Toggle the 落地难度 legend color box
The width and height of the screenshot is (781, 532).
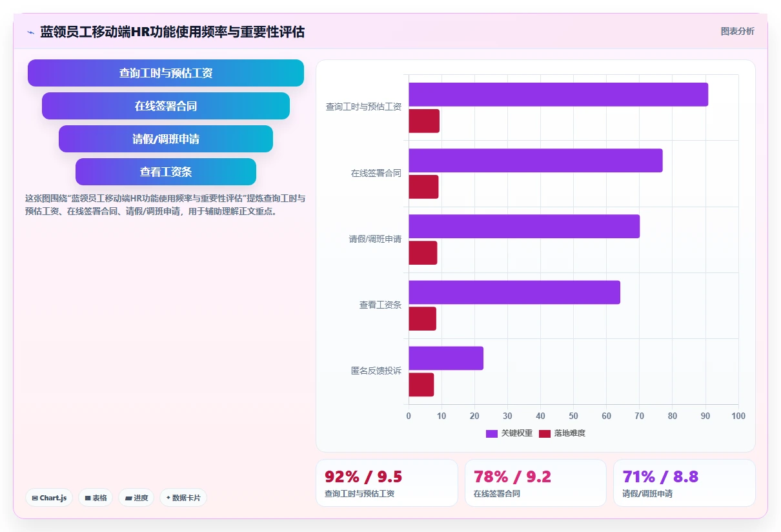(x=545, y=433)
